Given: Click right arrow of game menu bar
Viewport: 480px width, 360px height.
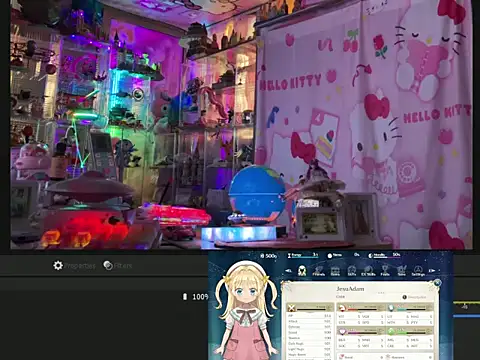Looking at the screenshot, I should point(432,271).
